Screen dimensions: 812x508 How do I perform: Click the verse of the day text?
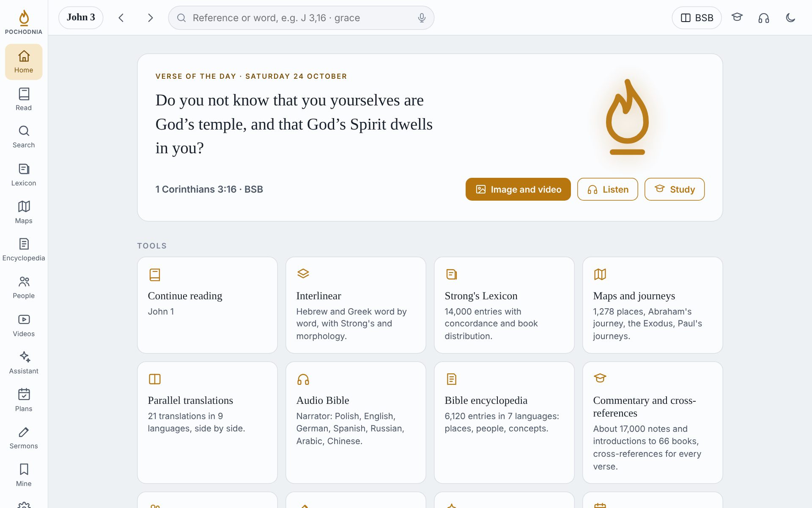click(x=294, y=124)
